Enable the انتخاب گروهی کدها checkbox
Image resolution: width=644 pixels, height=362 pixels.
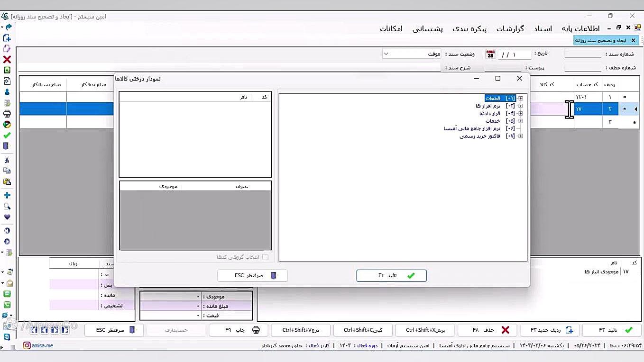pos(265,257)
